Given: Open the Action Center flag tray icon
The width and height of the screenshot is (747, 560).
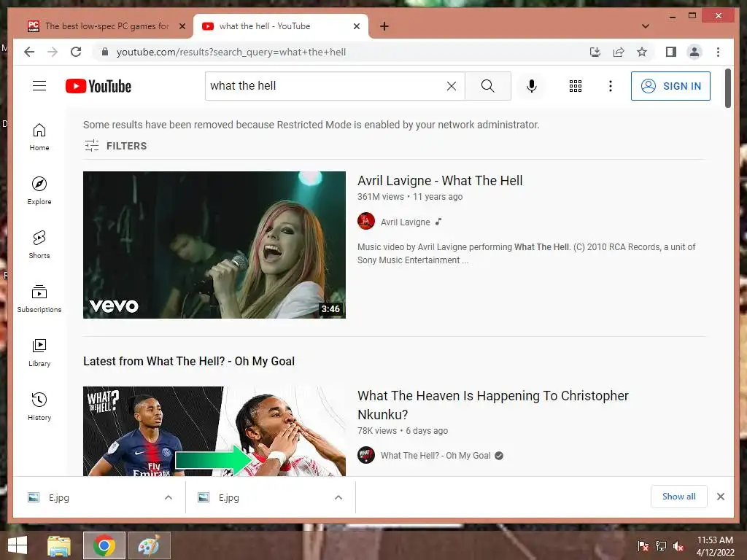Looking at the screenshot, I should tap(643, 546).
